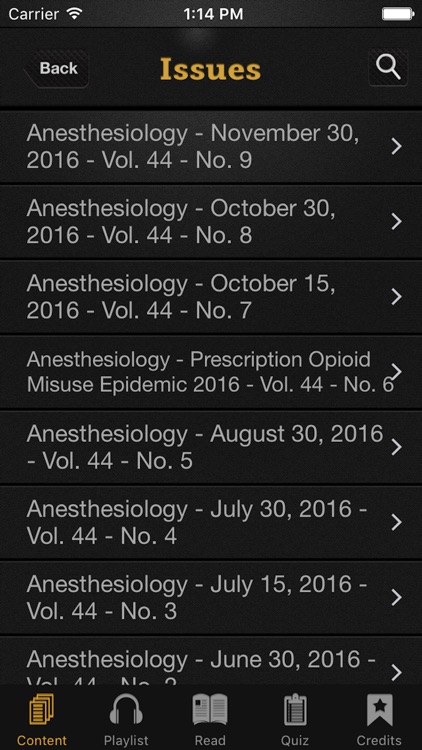Switch to the Playlist tab label
422x750 pixels.
126,741
